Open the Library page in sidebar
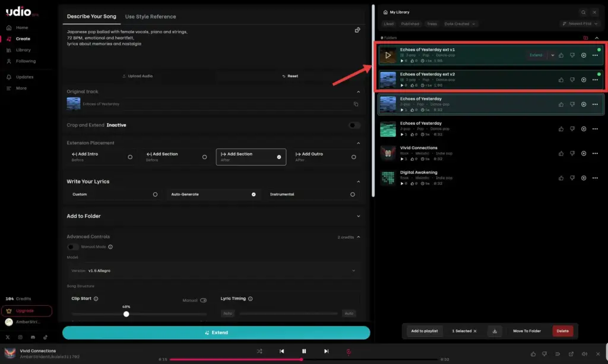 point(18,50)
